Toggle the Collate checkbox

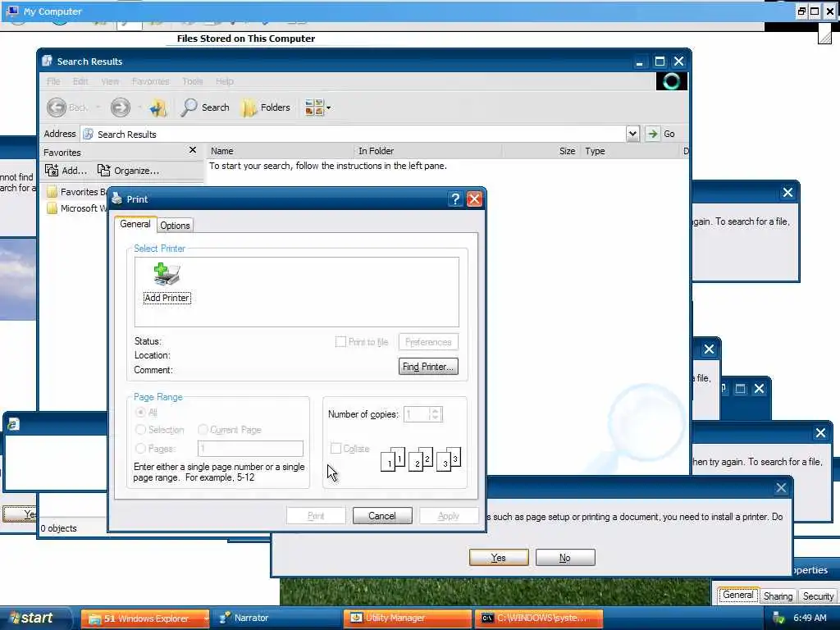[x=336, y=449]
